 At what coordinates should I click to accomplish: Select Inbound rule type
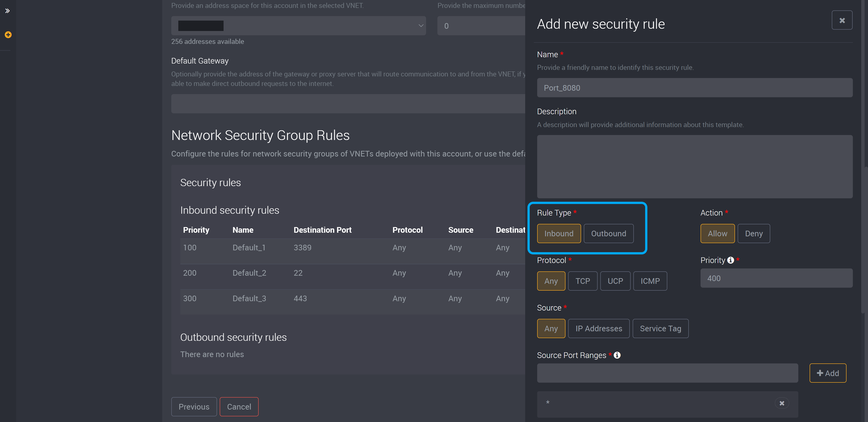tap(559, 233)
